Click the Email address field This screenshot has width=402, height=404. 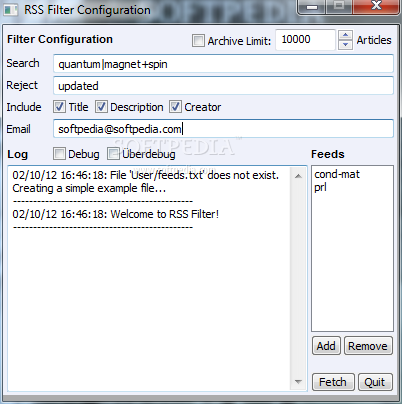pyautogui.click(x=223, y=129)
